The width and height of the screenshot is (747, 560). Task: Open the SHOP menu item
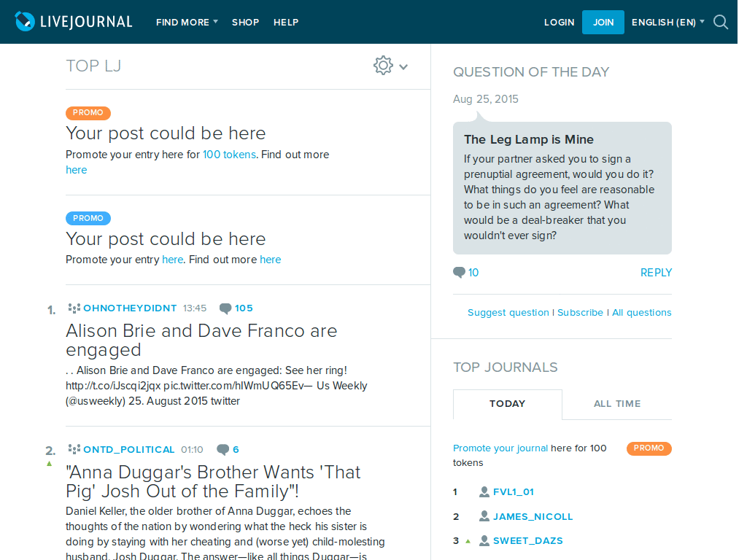click(x=245, y=22)
